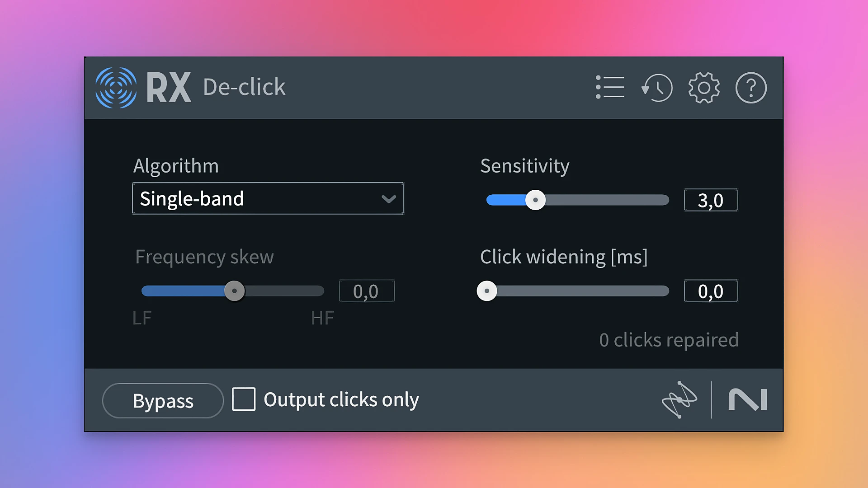The height and width of the screenshot is (488, 868).
Task: Enable Output clicks only checkbox
Action: 244,399
